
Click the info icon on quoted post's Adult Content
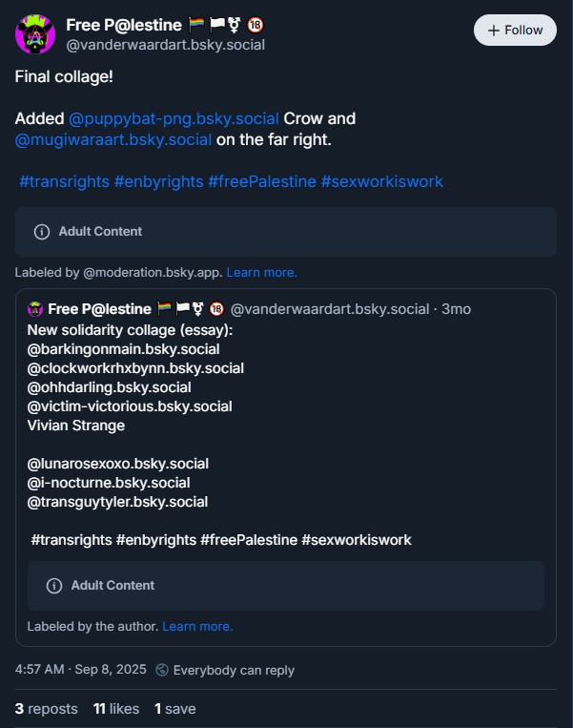click(x=54, y=586)
